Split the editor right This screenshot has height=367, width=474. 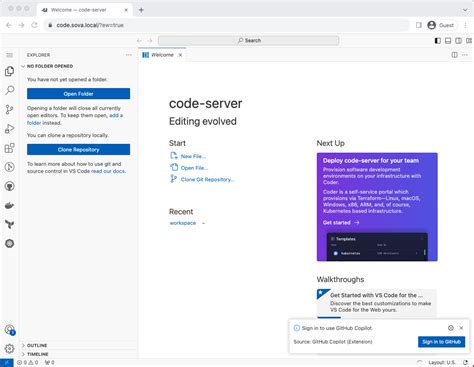[x=454, y=55]
